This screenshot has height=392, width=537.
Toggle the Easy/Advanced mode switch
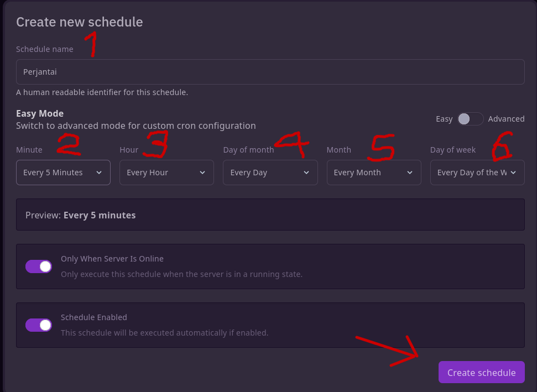(x=470, y=119)
